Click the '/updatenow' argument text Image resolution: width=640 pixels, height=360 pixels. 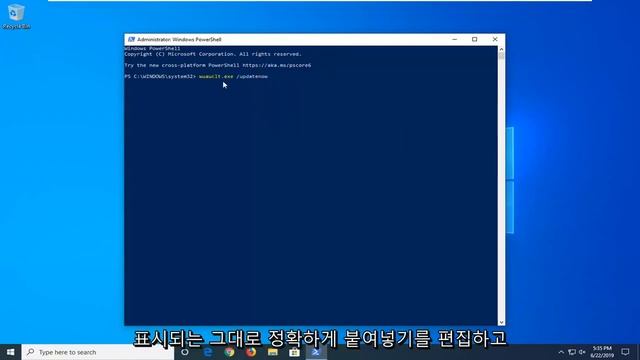pos(252,76)
